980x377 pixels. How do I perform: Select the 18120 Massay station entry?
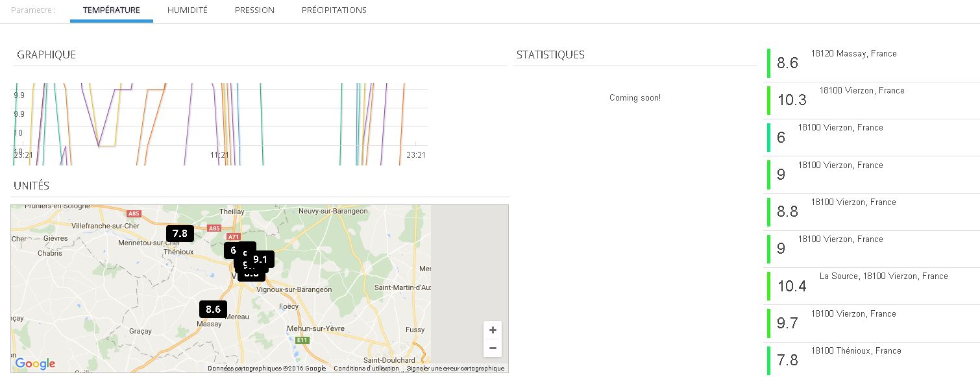tap(853, 54)
